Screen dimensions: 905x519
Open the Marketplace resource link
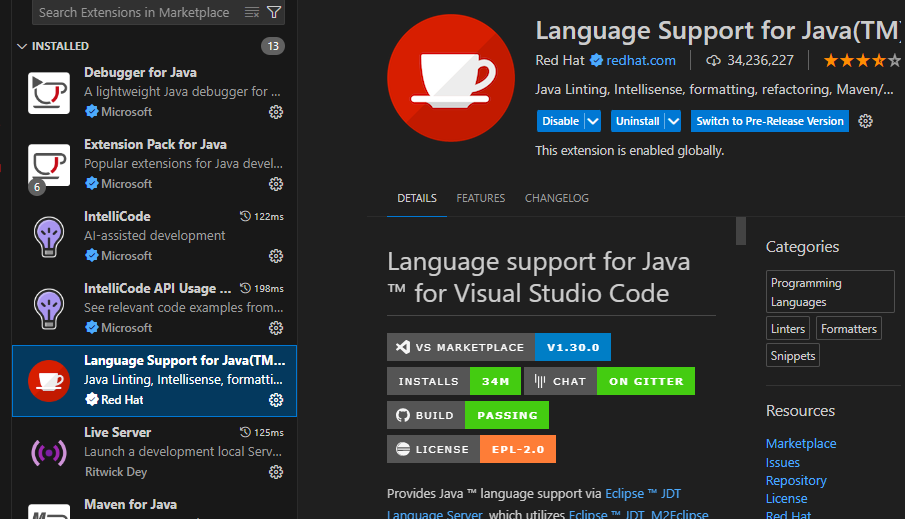tap(801, 443)
